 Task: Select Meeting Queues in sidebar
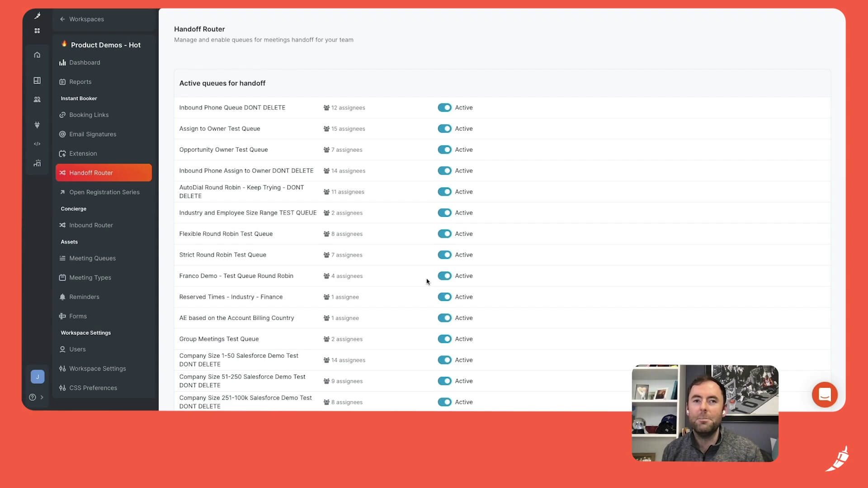point(92,258)
